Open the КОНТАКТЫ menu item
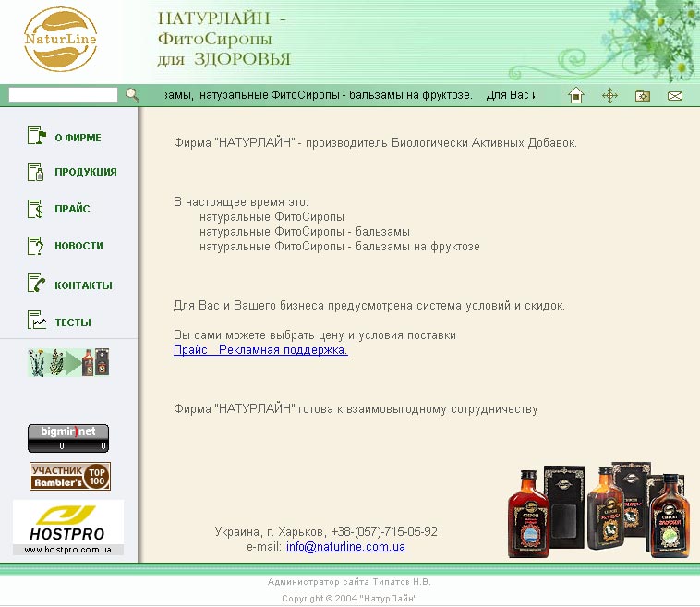 (x=83, y=285)
